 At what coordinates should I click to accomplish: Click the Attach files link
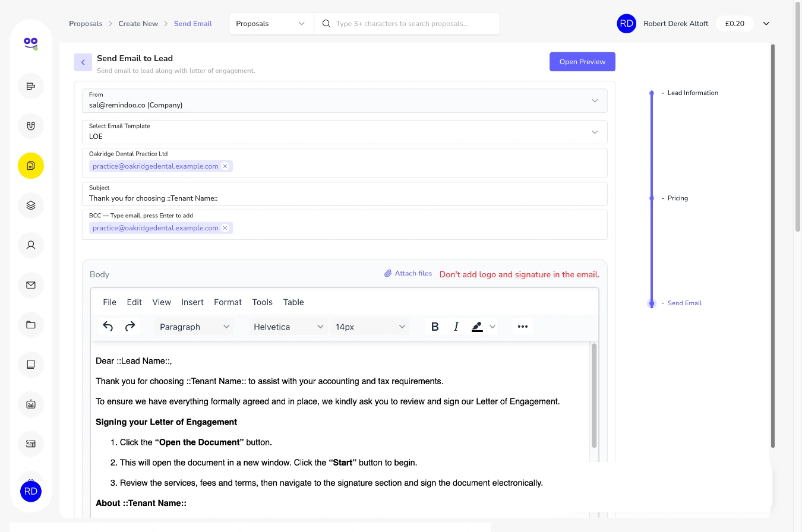(x=408, y=273)
